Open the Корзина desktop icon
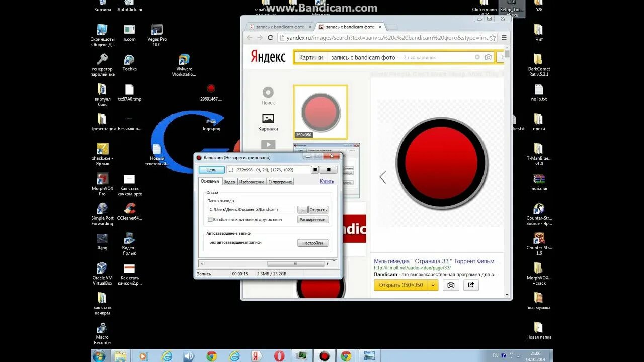The height and width of the screenshot is (362, 644). 102,6
